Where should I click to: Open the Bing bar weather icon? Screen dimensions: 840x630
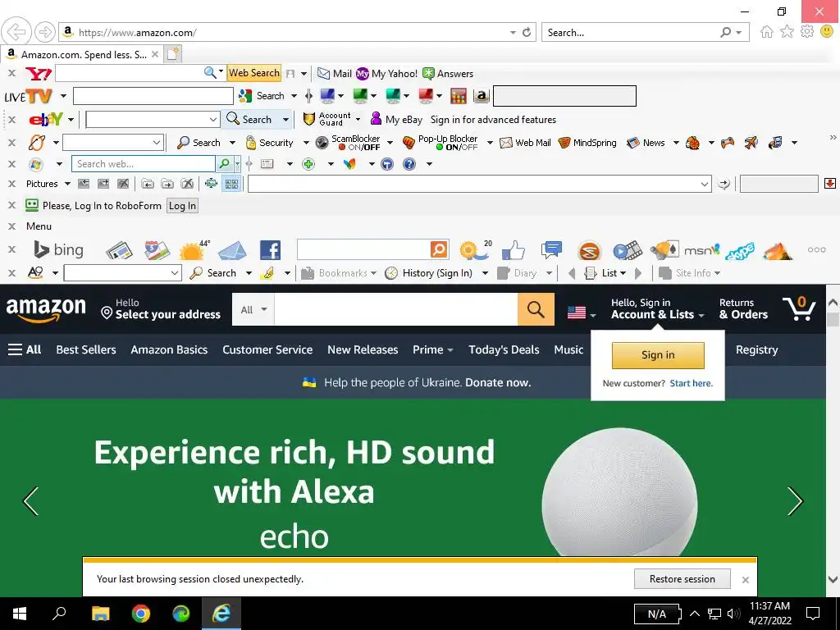[x=194, y=250]
